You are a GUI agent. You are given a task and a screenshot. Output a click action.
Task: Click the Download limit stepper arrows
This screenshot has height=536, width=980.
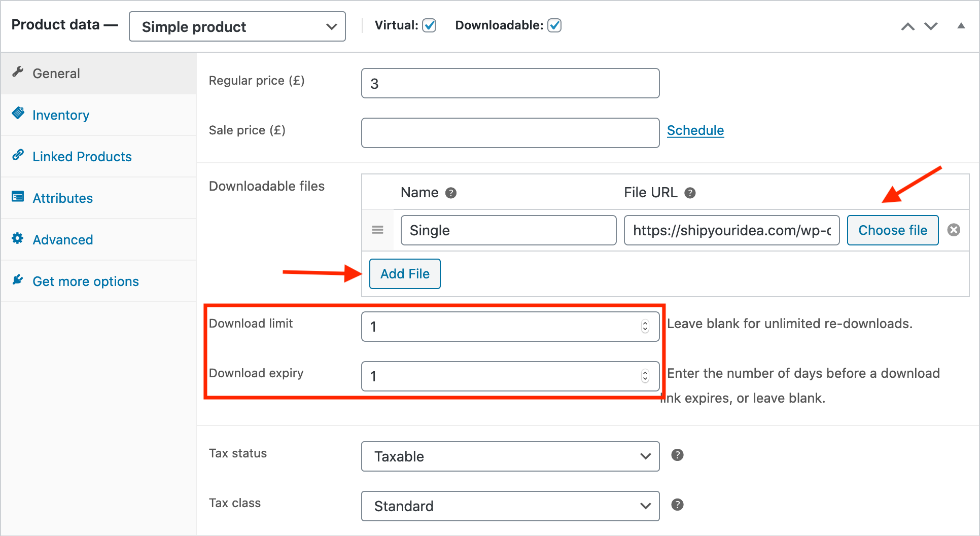coord(645,327)
